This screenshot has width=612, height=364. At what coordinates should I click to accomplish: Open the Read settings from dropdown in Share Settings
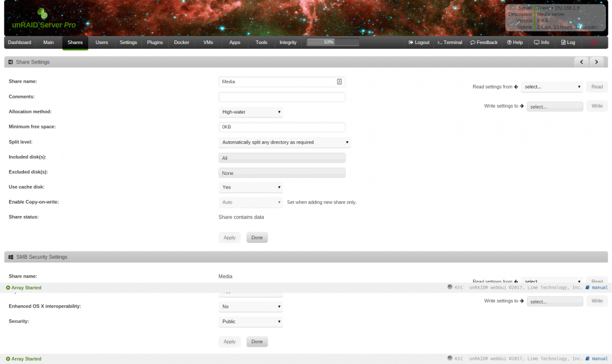[x=552, y=87]
